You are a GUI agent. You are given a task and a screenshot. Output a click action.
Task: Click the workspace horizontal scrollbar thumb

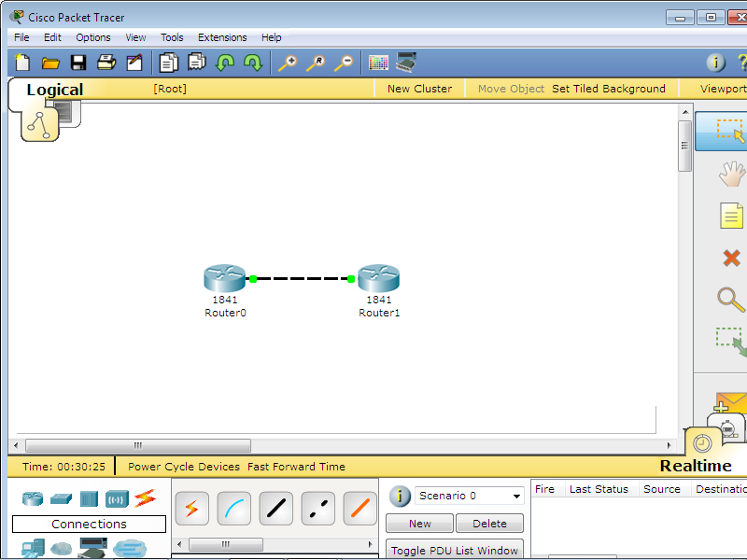(138, 446)
